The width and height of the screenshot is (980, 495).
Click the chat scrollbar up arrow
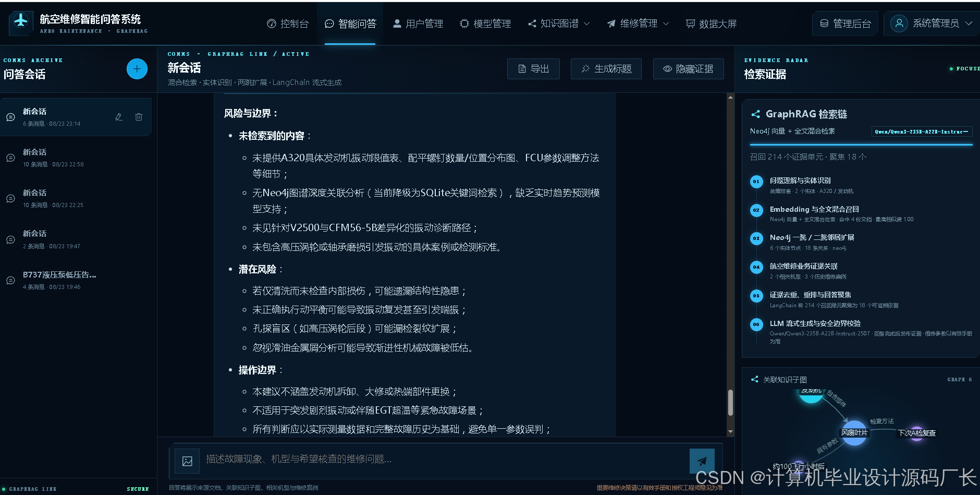tap(730, 98)
